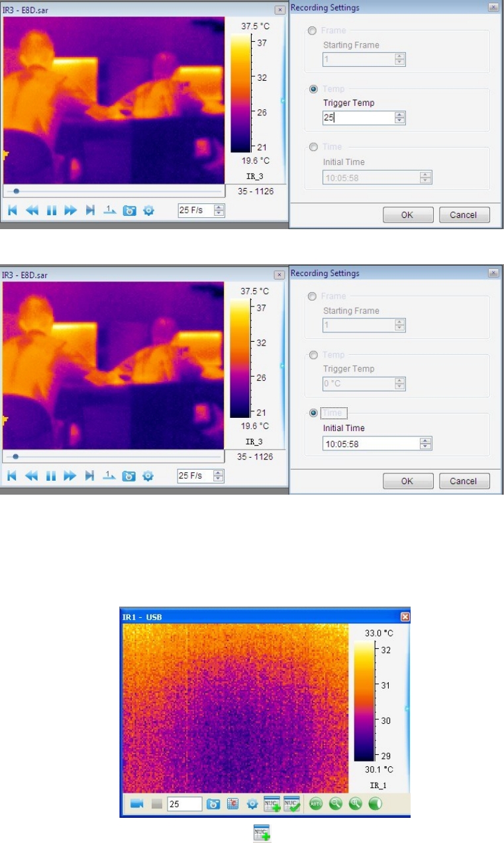
Task: Enable AUTO scaling in IR1 toolbar
Action: pos(315,804)
